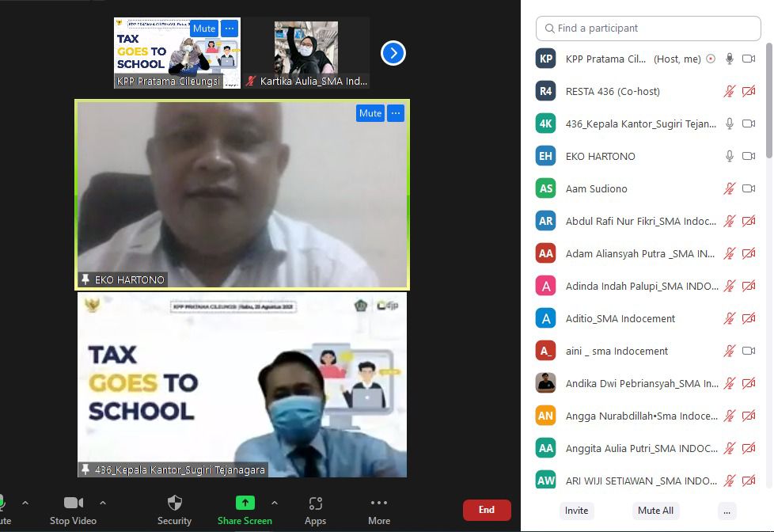774x532 pixels.
Task: Select Aditio_SMA Indocement in participant list
Action: (x=620, y=318)
